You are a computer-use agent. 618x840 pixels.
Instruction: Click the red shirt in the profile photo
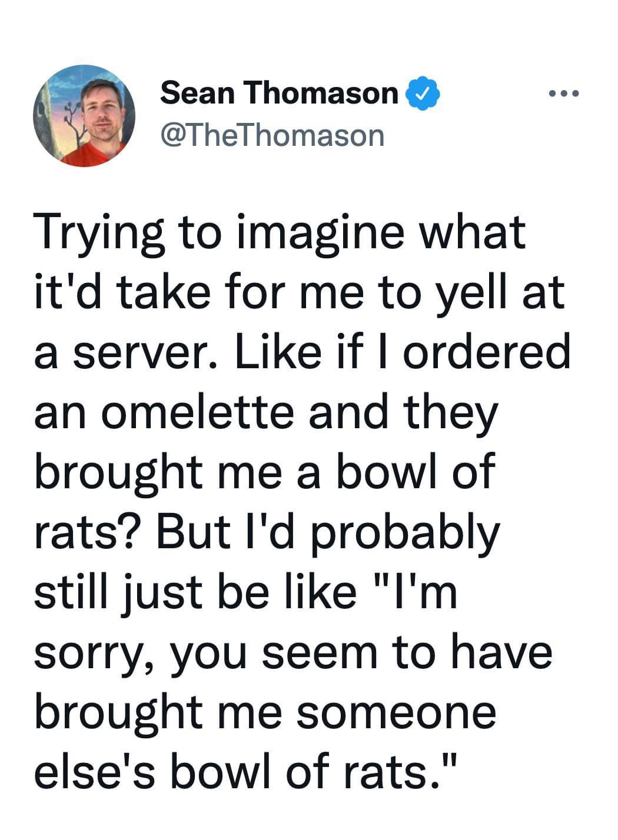94,154
